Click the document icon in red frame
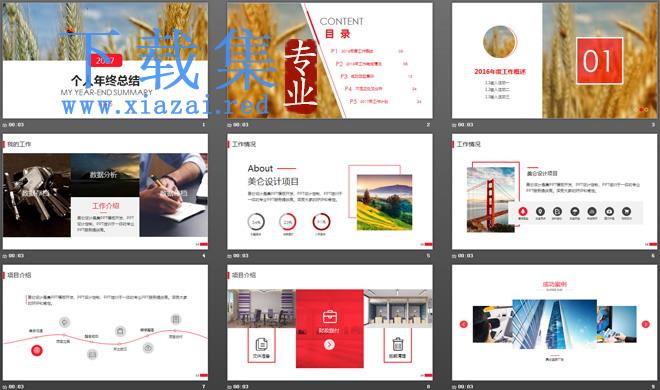The height and width of the screenshot is (390, 660). [261, 344]
